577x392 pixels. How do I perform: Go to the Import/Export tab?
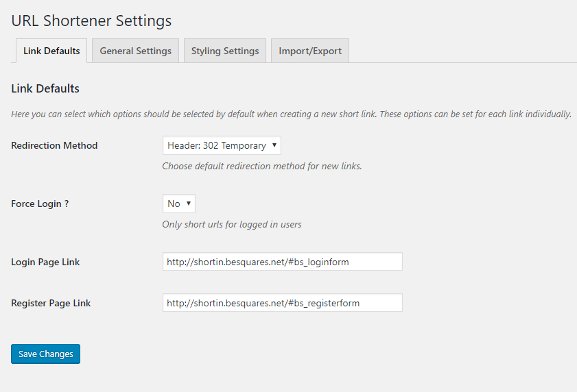tap(310, 51)
